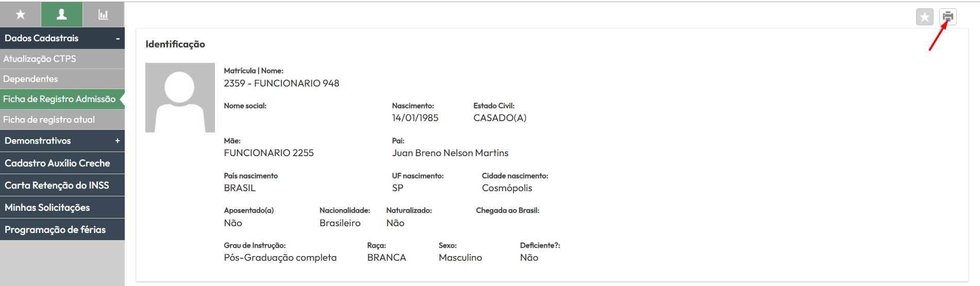Click the Demonstrativos section header
This screenshot has width=980, height=286.
pyautogui.click(x=62, y=141)
